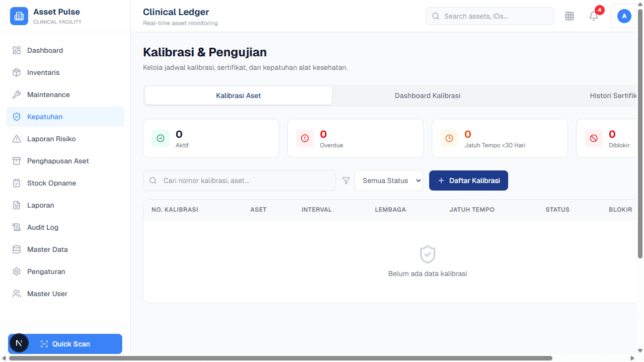The height and width of the screenshot is (362, 644).
Task: Open Audit Log from sidebar
Action: click(x=43, y=227)
